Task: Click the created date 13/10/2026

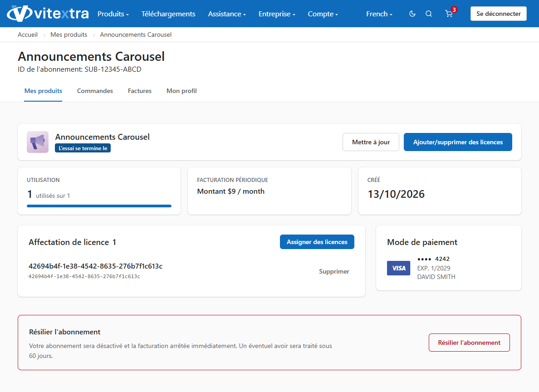Action: coord(396,194)
